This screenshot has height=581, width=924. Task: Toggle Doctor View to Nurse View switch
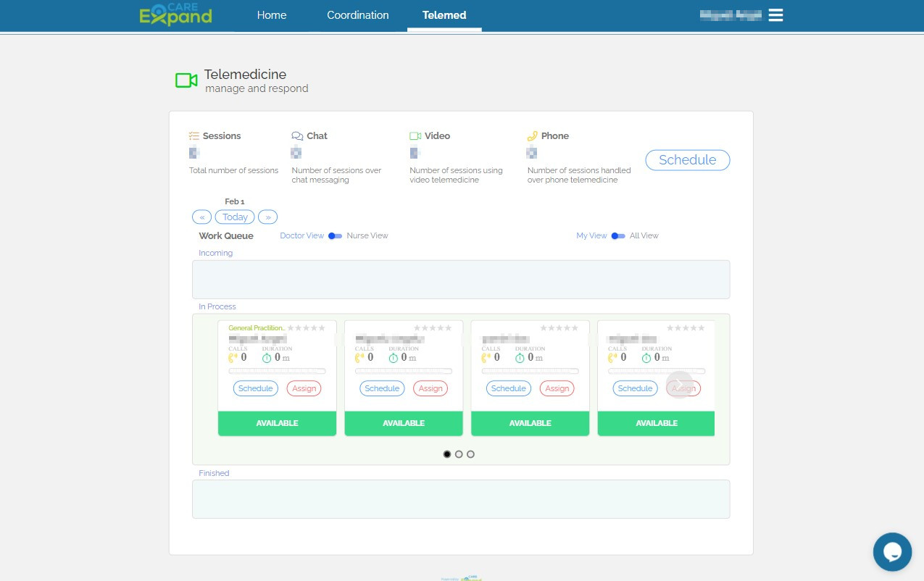coord(335,236)
